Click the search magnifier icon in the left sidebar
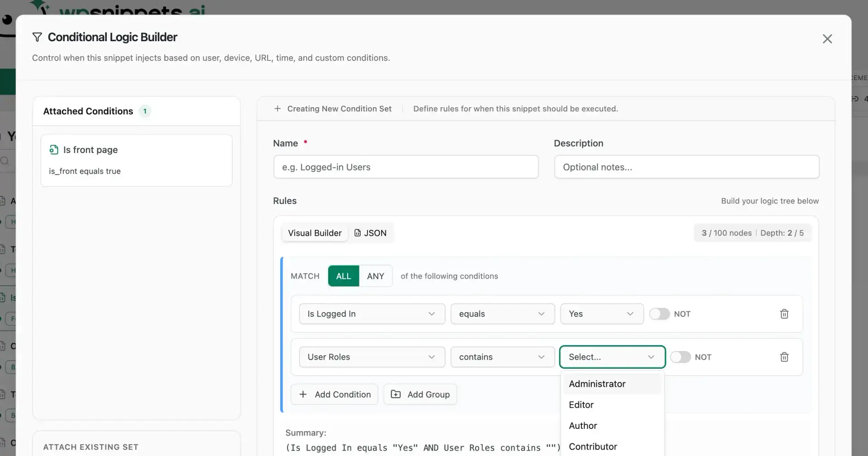 [6, 160]
